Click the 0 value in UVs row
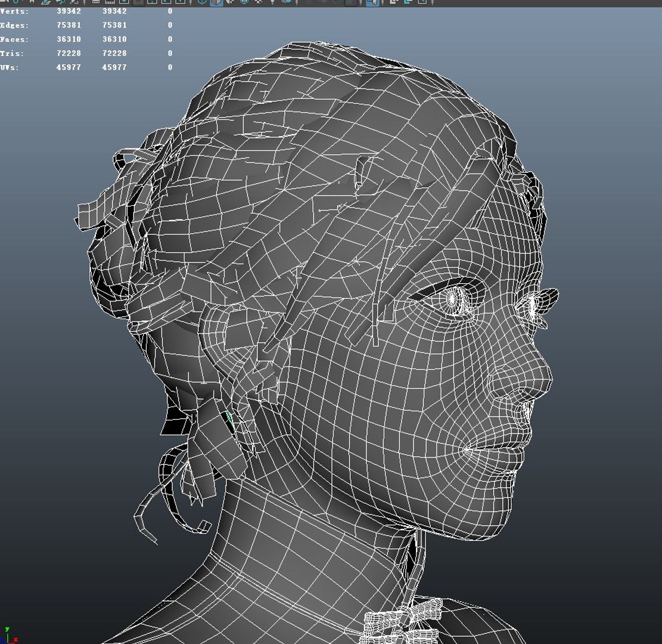Screen dimensions: 662x644 170,67
